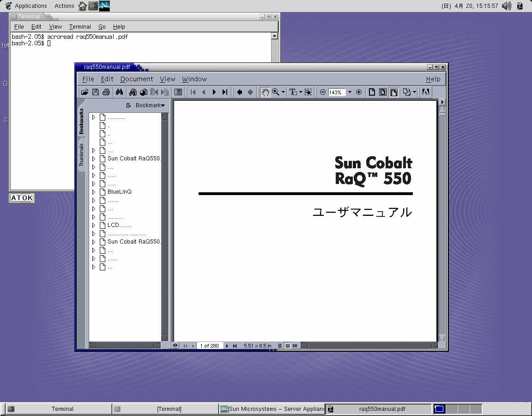Click the Next Page arrow in the toolbar
This screenshot has height=416, width=532.
pos(214,92)
